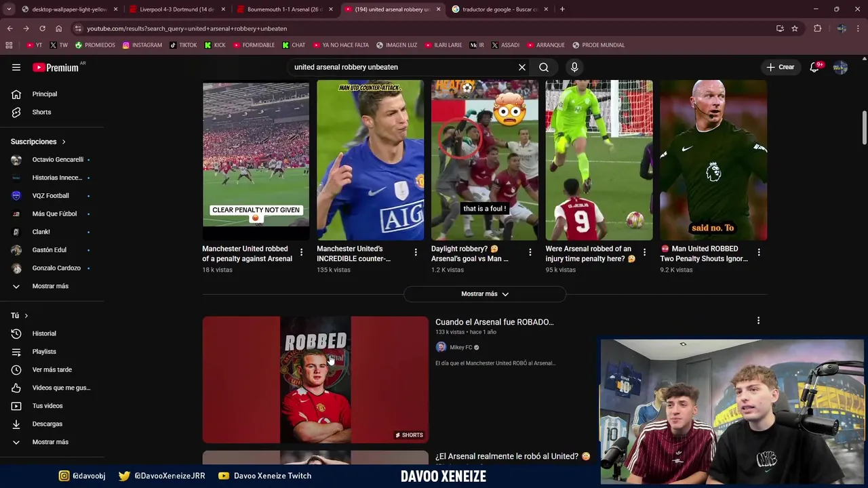868x488 pixels.
Task: Open browser home page
Action: click(58, 28)
